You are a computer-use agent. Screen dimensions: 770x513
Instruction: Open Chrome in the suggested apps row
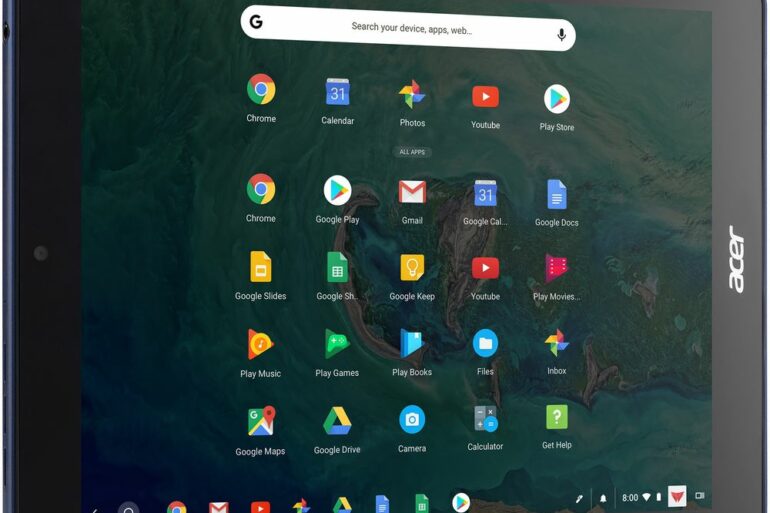click(x=261, y=89)
